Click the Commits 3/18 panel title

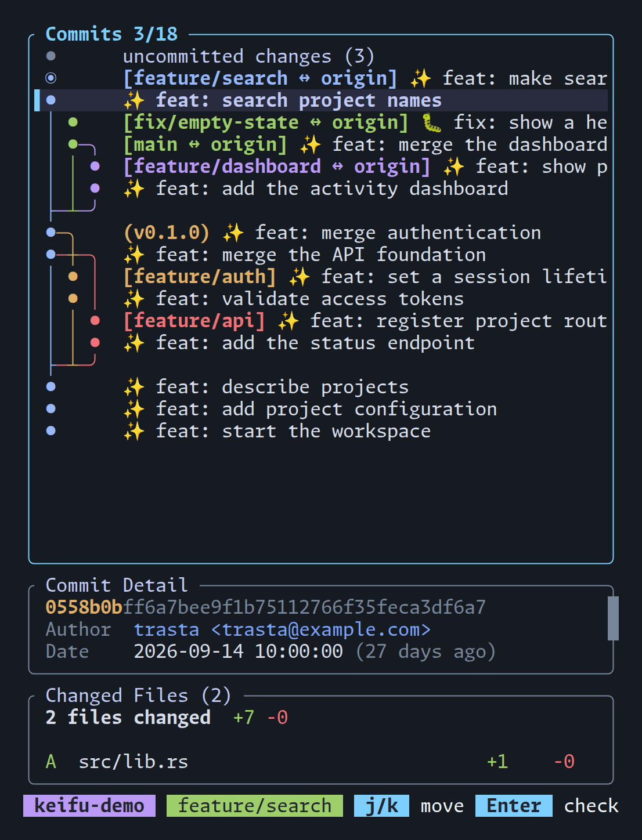pos(111,34)
